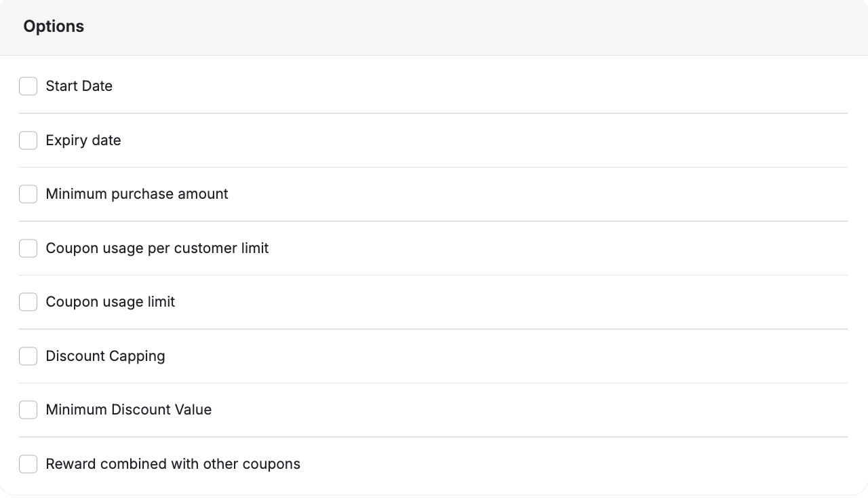Viewport: 868px width, 498px height.
Task: Click "Coupon usage per customer limit" label
Action: pos(157,248)
